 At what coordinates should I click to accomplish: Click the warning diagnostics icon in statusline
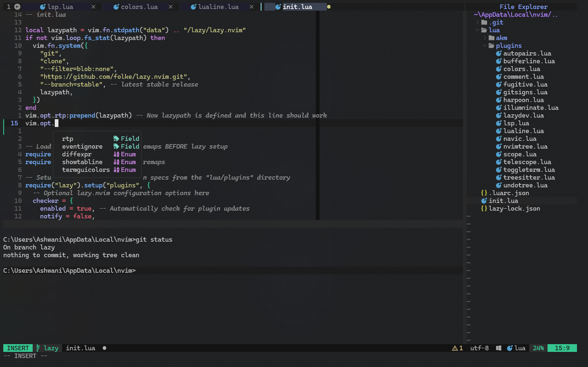[455, 348]
